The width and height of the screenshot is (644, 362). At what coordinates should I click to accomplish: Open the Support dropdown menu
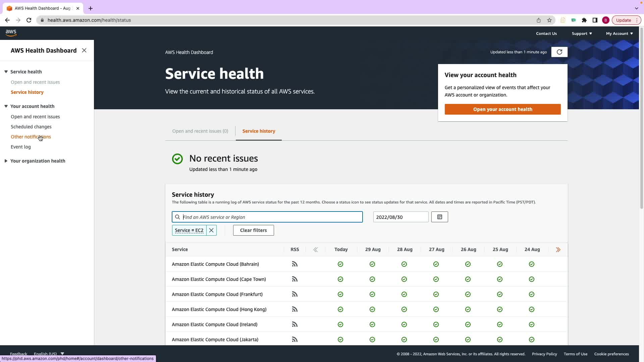(x=582, y=34)
